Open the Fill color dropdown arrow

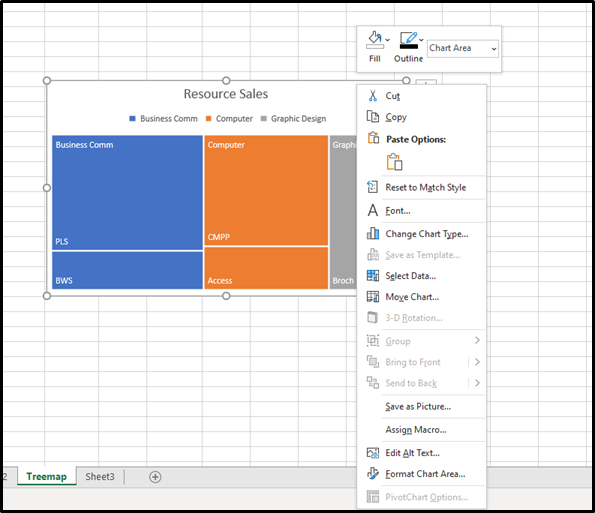tap(387, 40)
